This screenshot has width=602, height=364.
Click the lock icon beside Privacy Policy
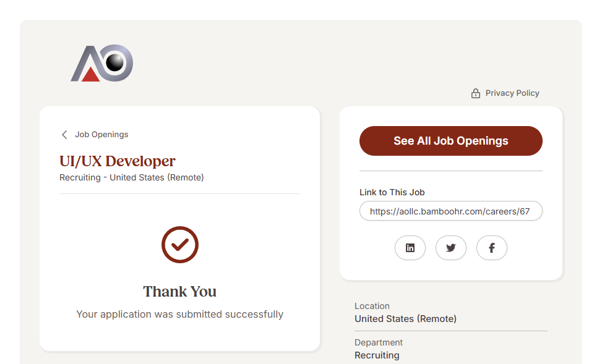(476, 93)
